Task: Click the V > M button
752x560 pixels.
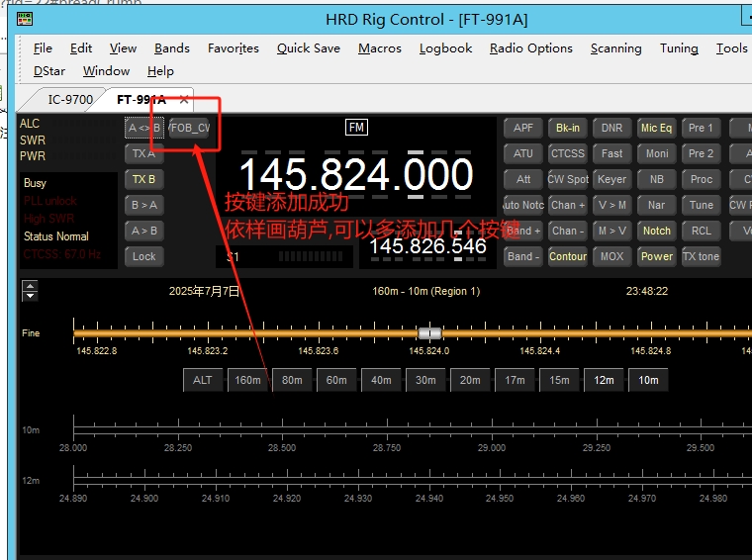Action: (611, 205)
